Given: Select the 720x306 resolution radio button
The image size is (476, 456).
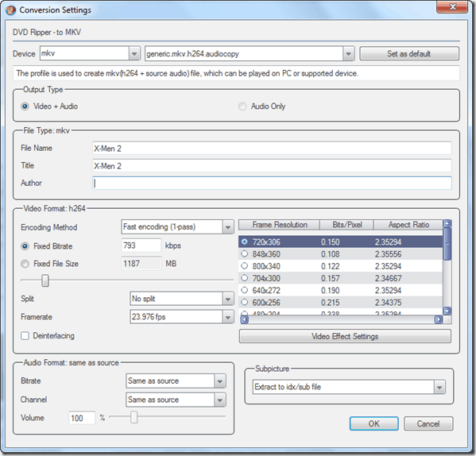Looking at the screenshot, I should coord(245,242).
